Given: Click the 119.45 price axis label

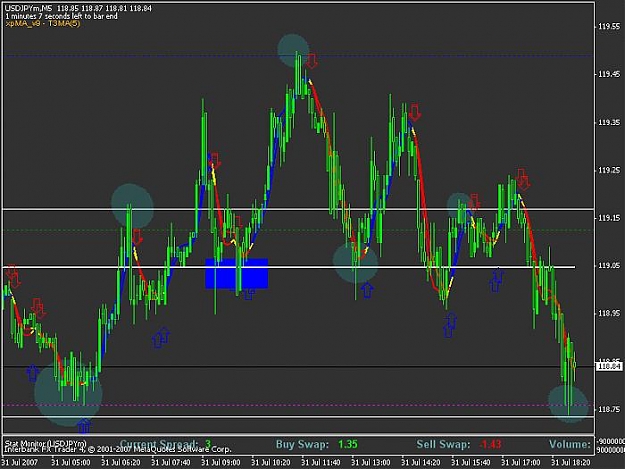Looking at the screenshot, I should pos(609,74).
